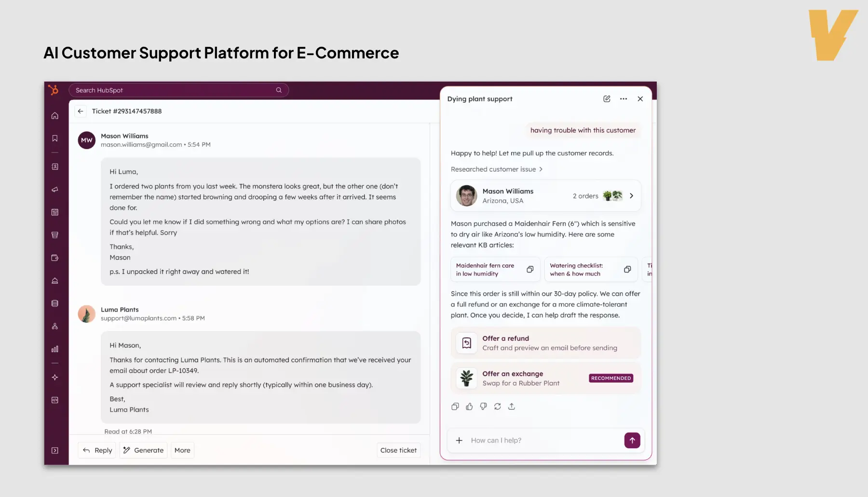Click the new chat edit icon
Screen dimensions: 868x497
tap(607, 99)
